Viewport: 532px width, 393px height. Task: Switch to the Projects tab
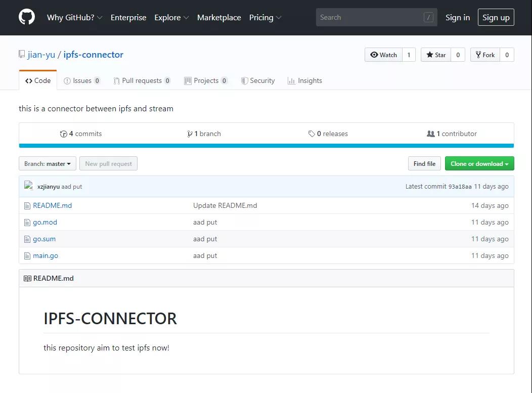pyautogui.click(x=206, y=80)
